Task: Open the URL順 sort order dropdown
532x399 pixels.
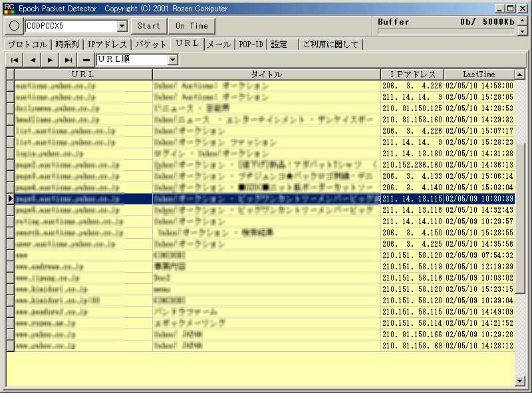Action: 173,60
